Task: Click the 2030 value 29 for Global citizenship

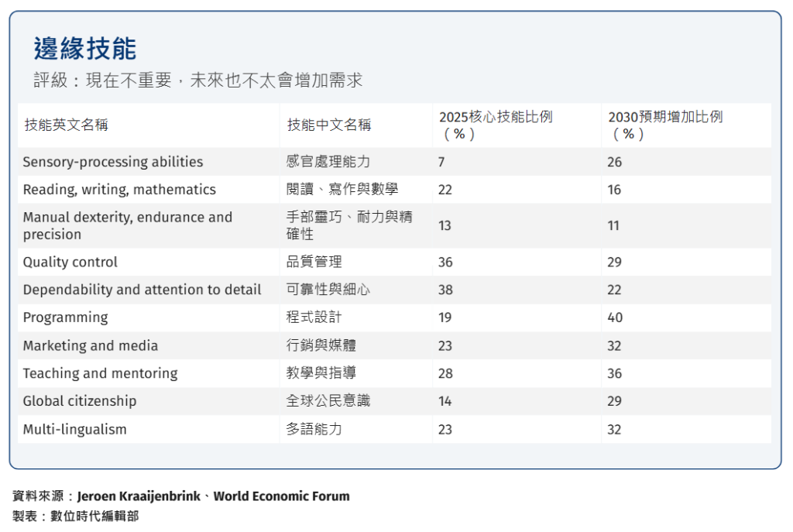Action: 614,402
